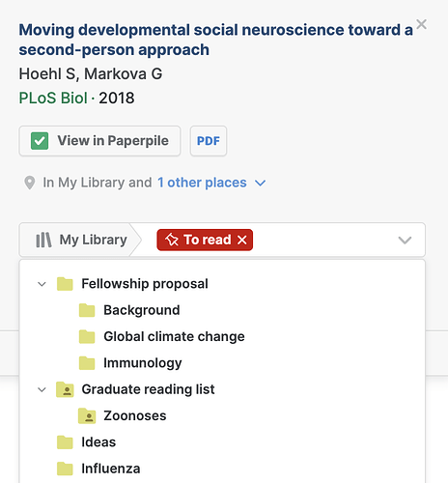Open the folder selector dropdown arrow

tap(405, 240)
